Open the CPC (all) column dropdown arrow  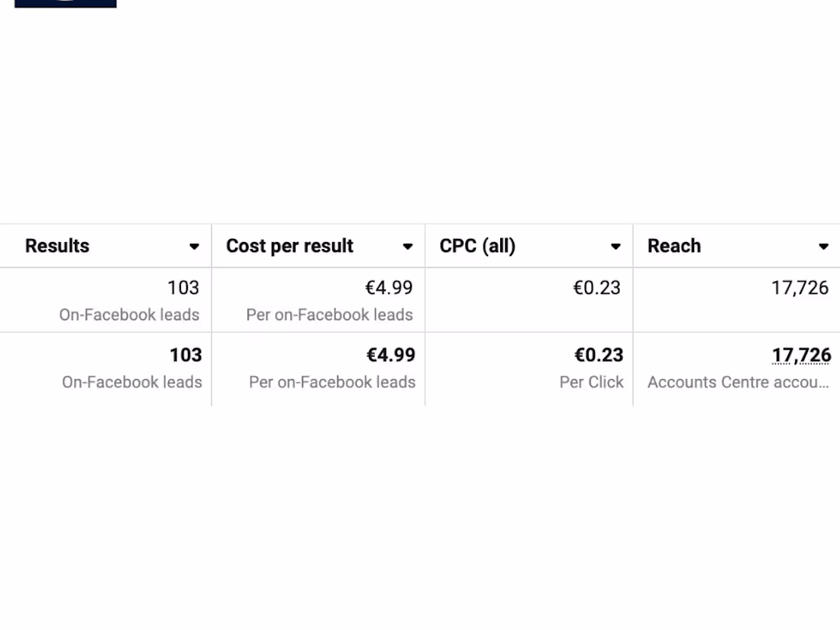(x=615, y=247)
